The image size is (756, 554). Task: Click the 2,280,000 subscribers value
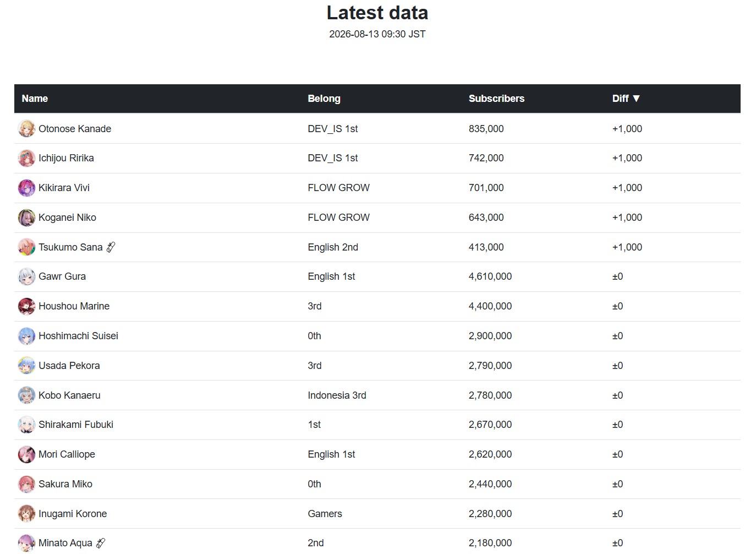coord(490,514)
